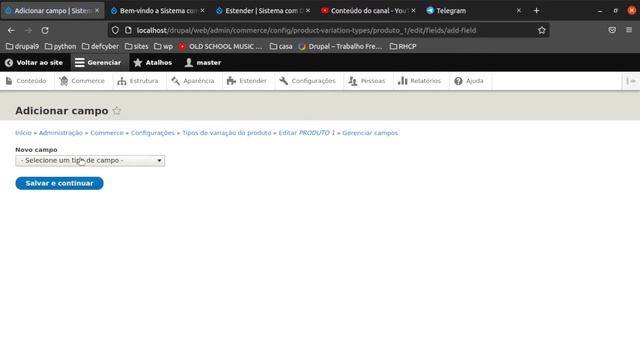Open the master user menu

(x=203, y=63)
